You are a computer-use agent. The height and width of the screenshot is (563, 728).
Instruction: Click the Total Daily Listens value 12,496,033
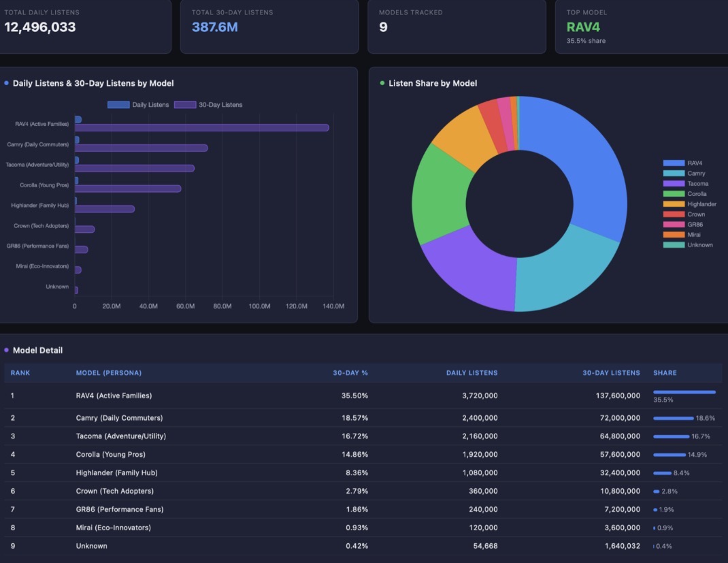[40, 27]
